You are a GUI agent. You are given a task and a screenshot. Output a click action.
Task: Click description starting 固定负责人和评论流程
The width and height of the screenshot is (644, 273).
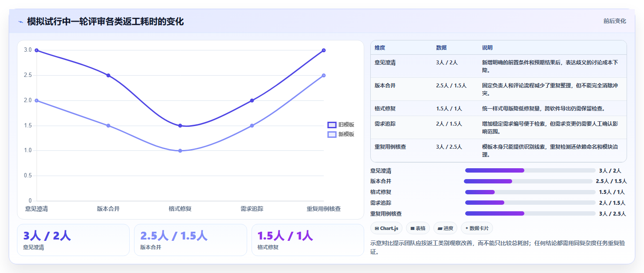pyautogui.click(x=550, y=89)
